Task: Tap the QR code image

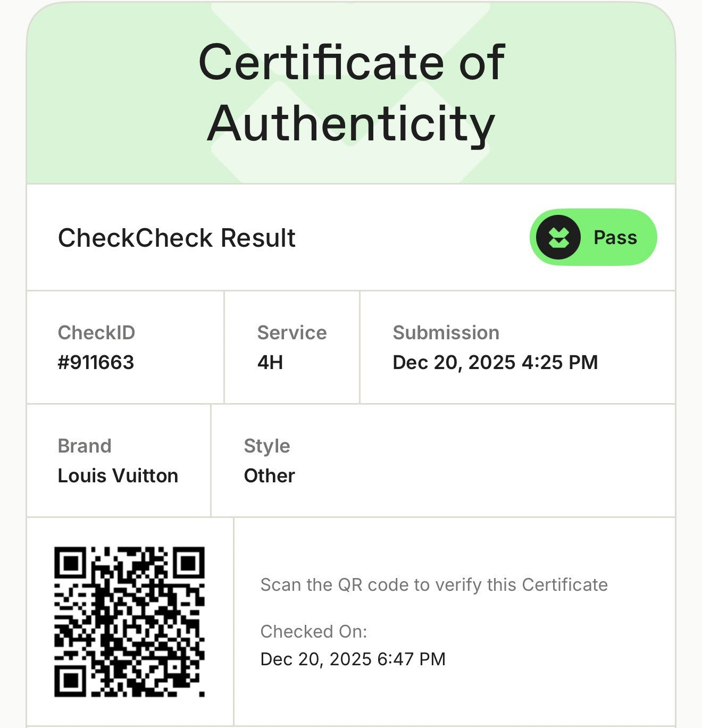Action: coord(129,621)
